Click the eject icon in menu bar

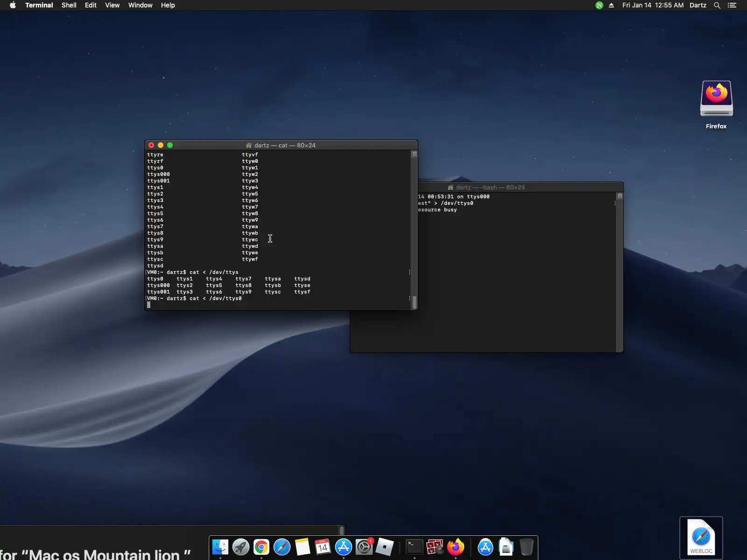(611, 5)
